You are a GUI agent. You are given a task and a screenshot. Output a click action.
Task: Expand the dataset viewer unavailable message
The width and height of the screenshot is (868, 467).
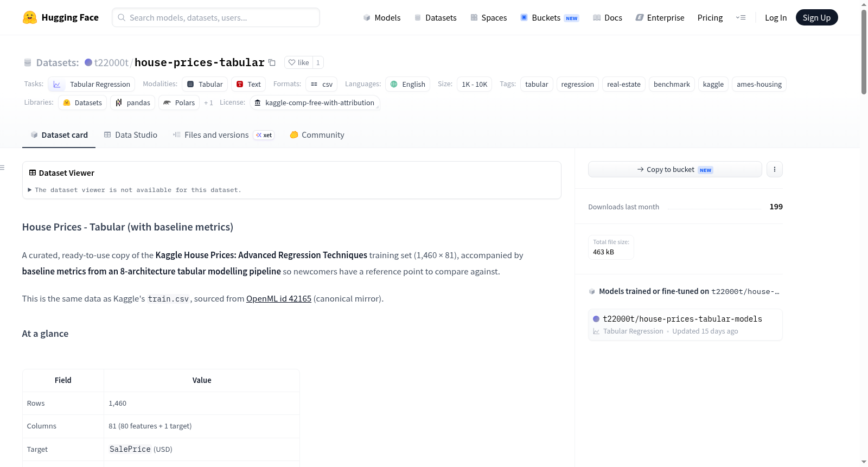136,190
